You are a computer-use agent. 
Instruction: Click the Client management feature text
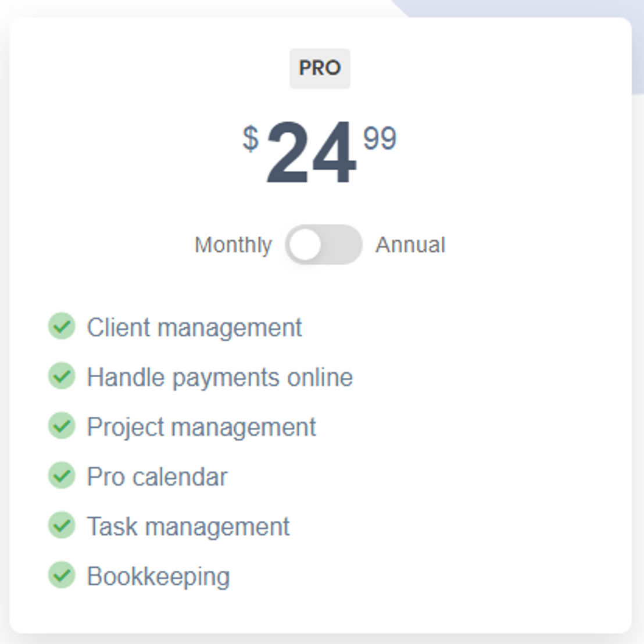(195, 328)
